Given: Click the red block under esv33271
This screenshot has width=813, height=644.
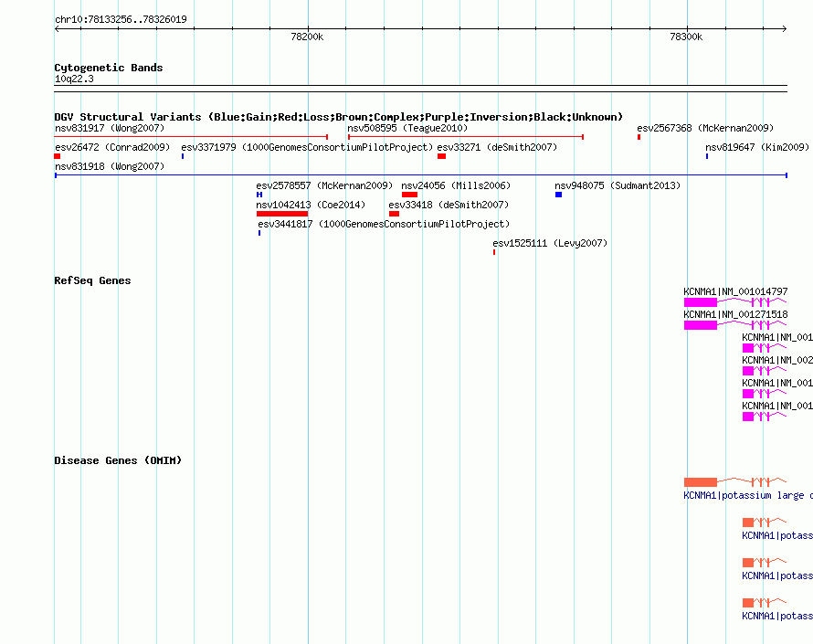Looking at the screenshot, I should point(442,156).
